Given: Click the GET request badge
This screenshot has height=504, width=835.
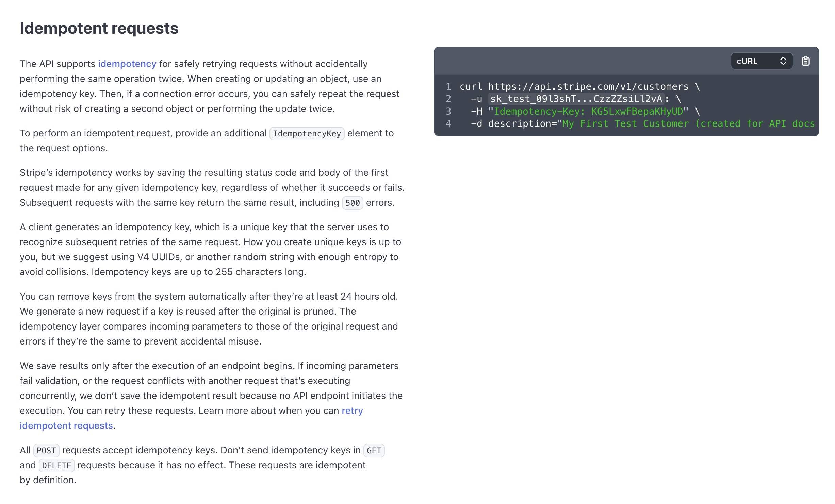Looking at the screenshot, I should point(374,450).
